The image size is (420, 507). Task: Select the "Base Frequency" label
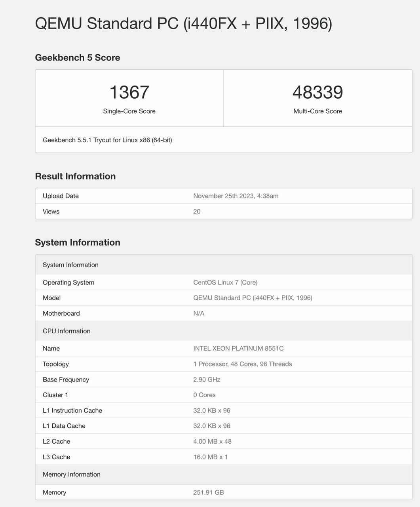(66, 379)
